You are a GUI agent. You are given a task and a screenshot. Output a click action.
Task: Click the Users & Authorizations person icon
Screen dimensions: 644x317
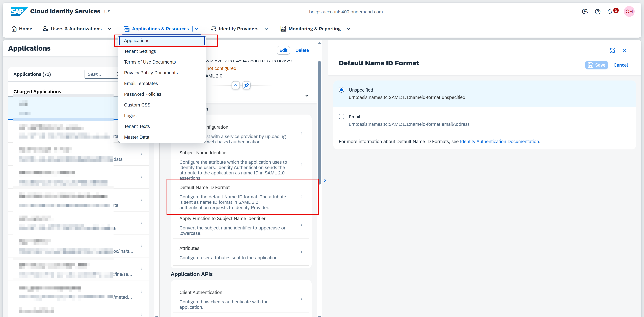(x=45, y=29)
